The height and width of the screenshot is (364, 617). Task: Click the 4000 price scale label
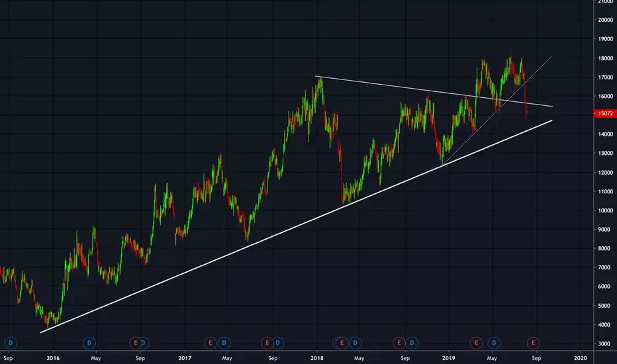point(605,325)
